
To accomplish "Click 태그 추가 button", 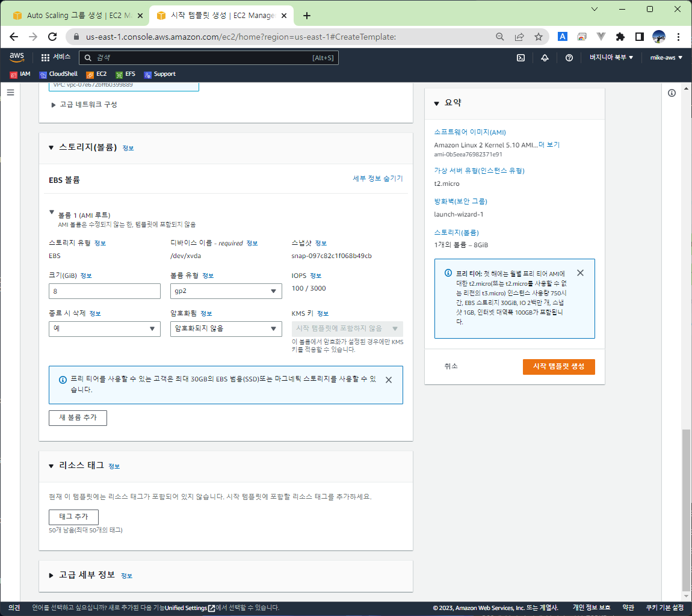I will [x=73, y=517].
